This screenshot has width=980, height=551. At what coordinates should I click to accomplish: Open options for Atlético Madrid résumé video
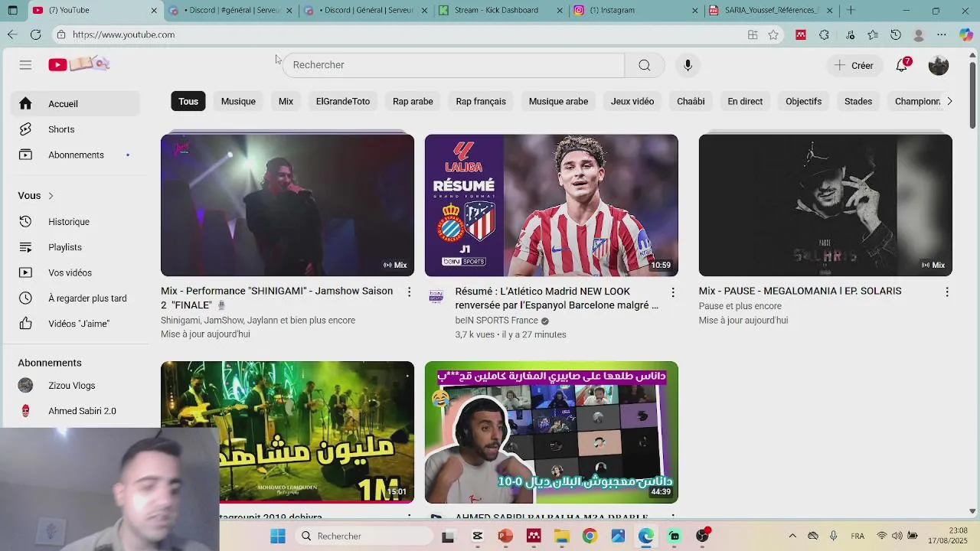[673, 292]
